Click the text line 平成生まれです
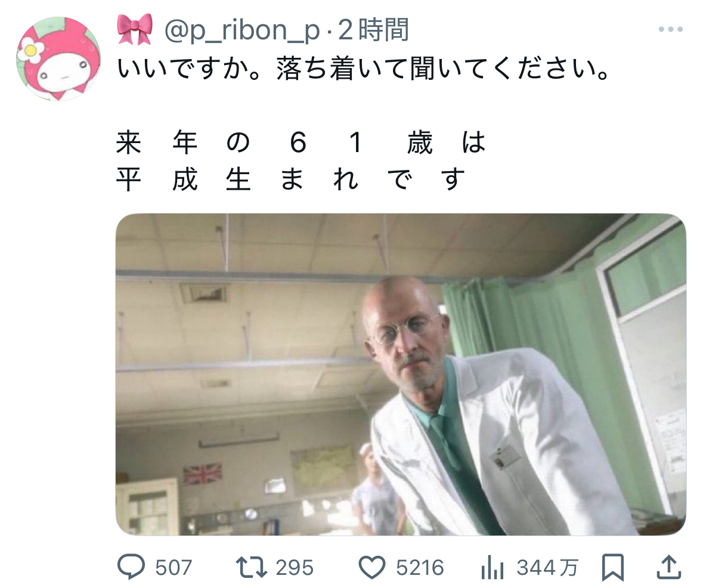703x588 pixels. [290, 180]
